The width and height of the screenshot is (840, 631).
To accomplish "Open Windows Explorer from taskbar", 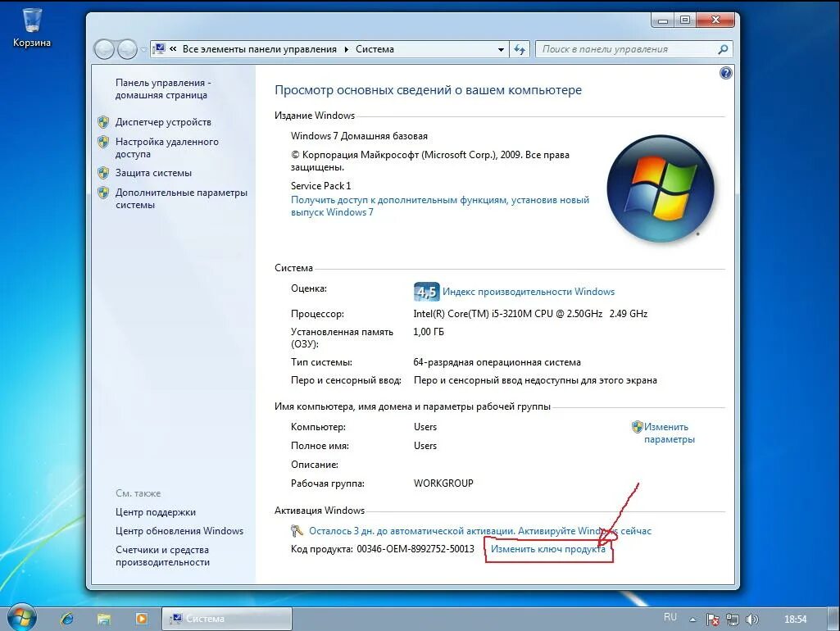I will pos(104,619).
